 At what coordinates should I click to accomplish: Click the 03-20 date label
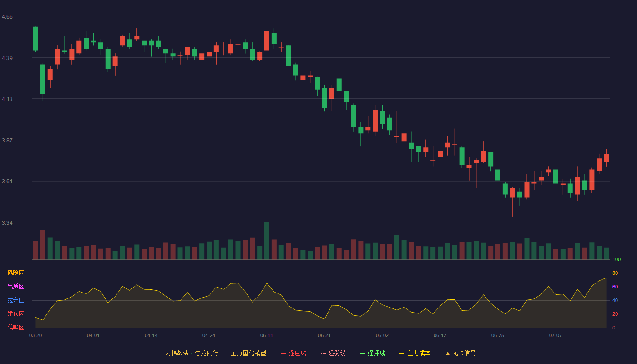point(35,335)
